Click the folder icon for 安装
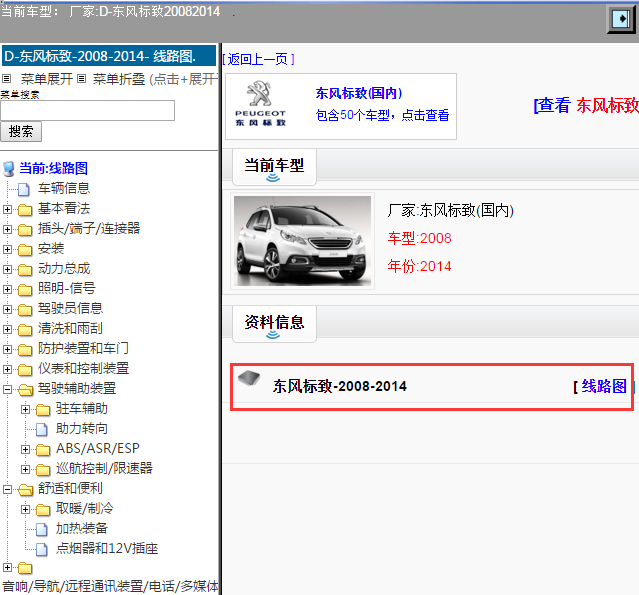 (x=25, y=249)
